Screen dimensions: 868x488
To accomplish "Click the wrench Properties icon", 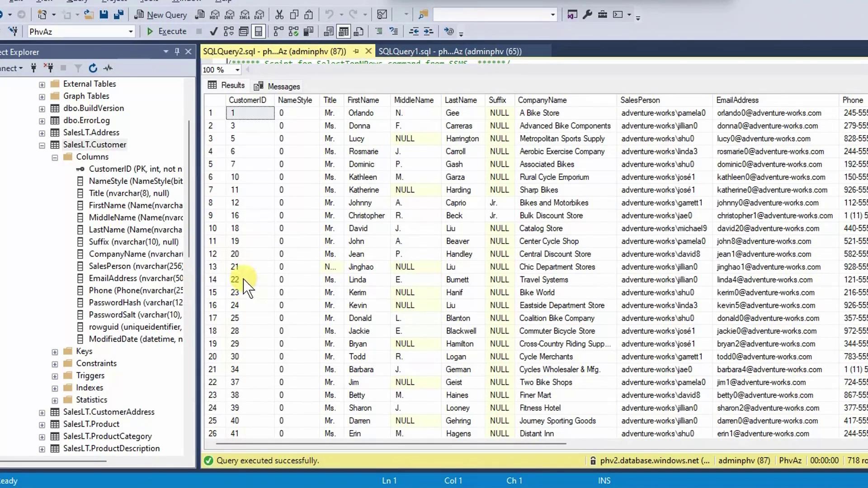I will (x=587, y=15).
